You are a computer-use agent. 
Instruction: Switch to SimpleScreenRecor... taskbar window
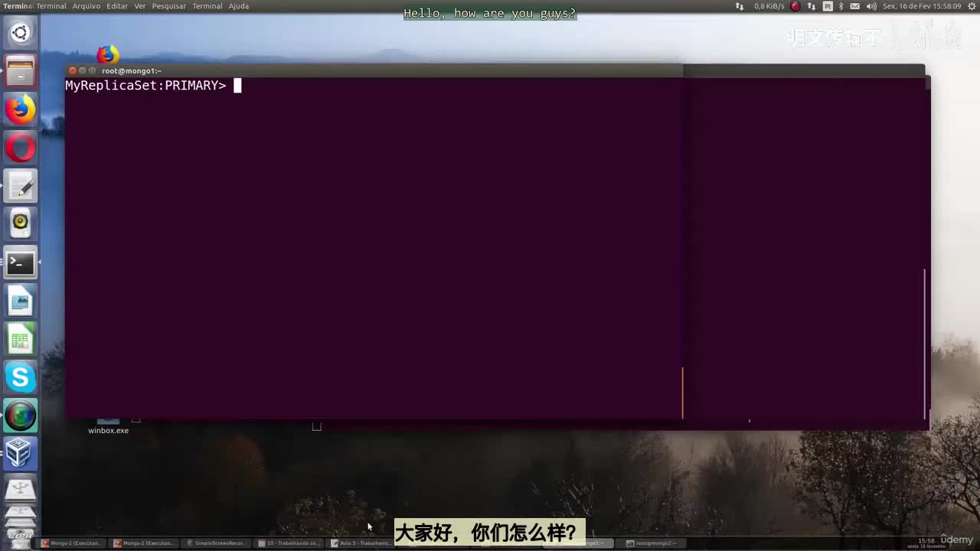(x=216, y=543)
